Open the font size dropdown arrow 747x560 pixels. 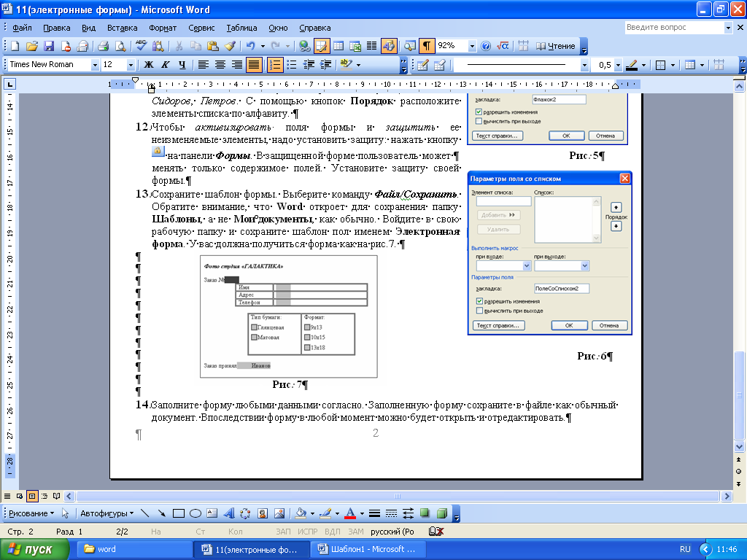pyautogui.click(x=131, y=65)
